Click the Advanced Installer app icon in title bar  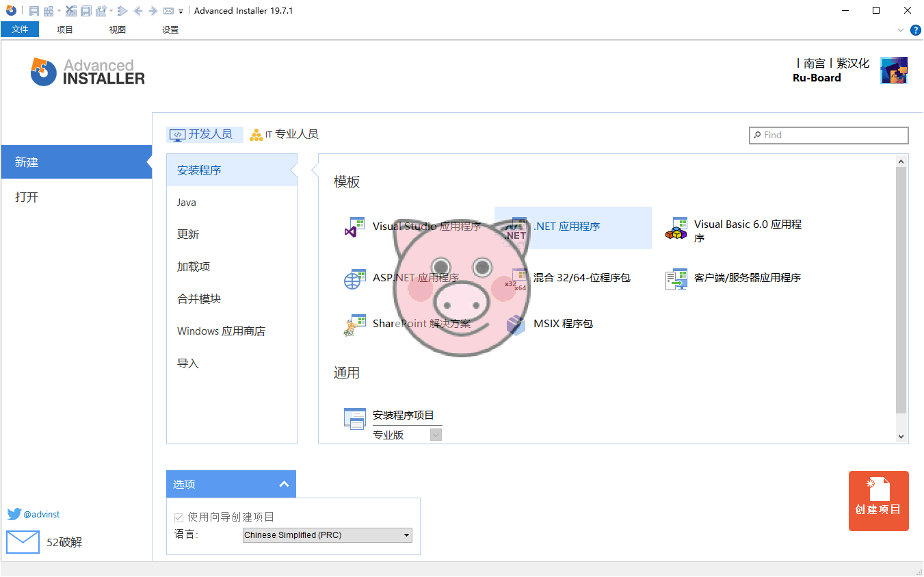point(11,10)
